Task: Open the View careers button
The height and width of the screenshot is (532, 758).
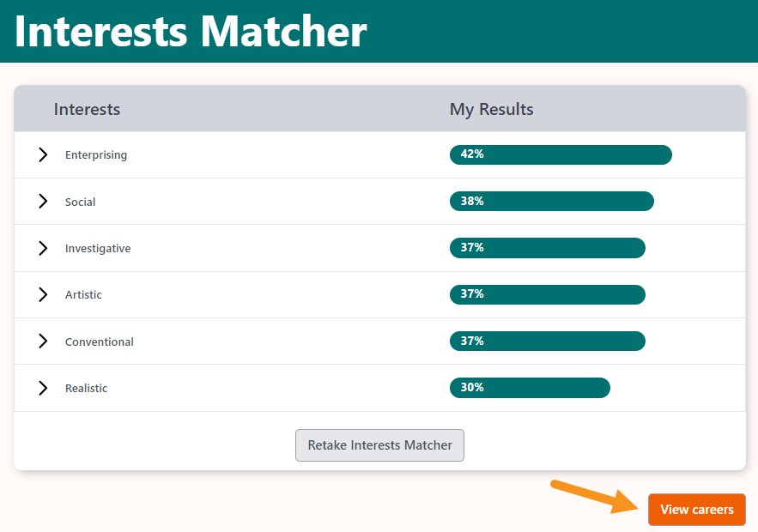Action: coord(696,510)
